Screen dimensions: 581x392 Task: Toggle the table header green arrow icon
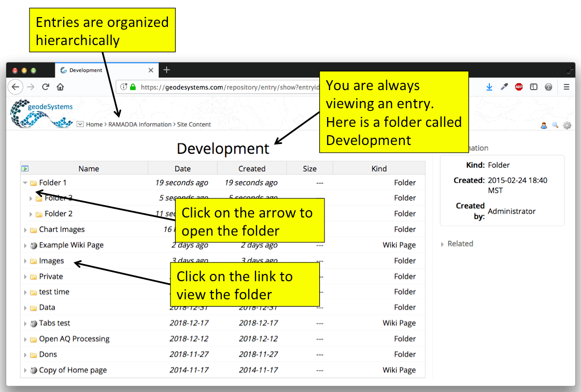point(25,168)
